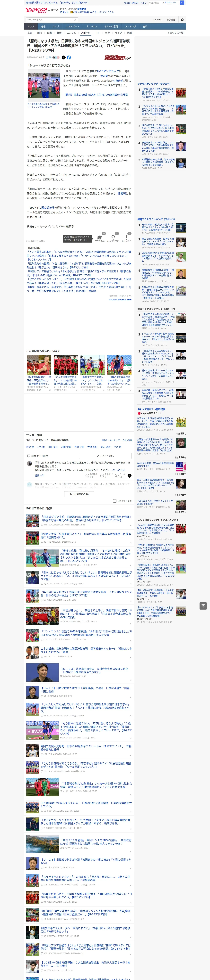This screenshot has width=210, height=980.
Task: Click the web search button in header
Action: coord(182,3)
